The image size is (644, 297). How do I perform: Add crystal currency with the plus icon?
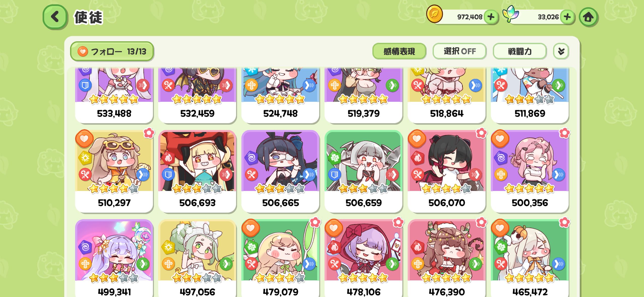pos(567,17)
